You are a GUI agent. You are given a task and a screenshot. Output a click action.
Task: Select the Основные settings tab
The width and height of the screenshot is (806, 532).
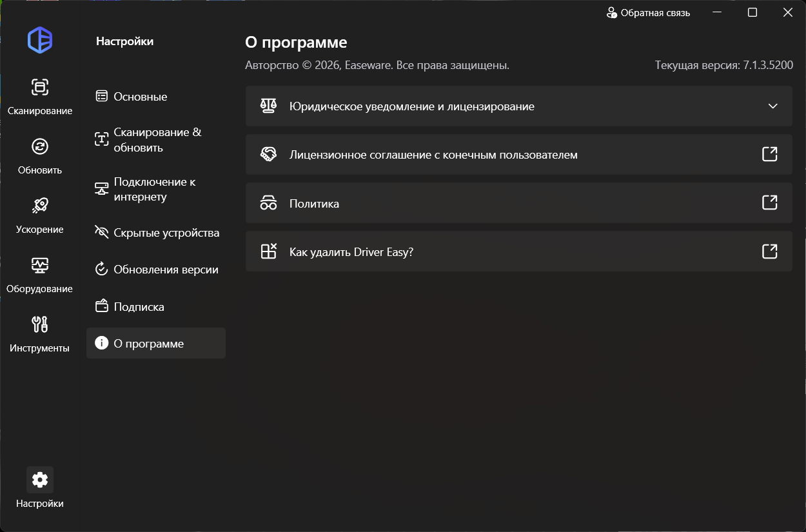pos(156,97)
